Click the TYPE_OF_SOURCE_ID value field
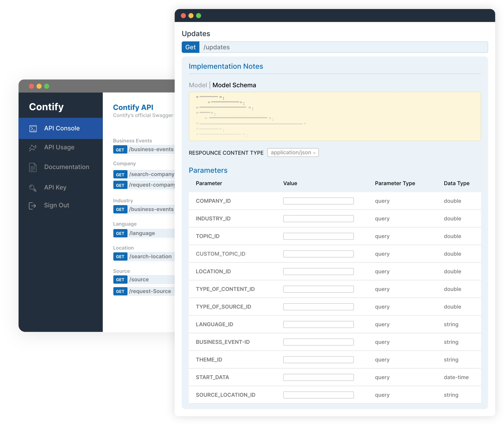This screenshot has width=504, height=425. [x=318, y=307]
